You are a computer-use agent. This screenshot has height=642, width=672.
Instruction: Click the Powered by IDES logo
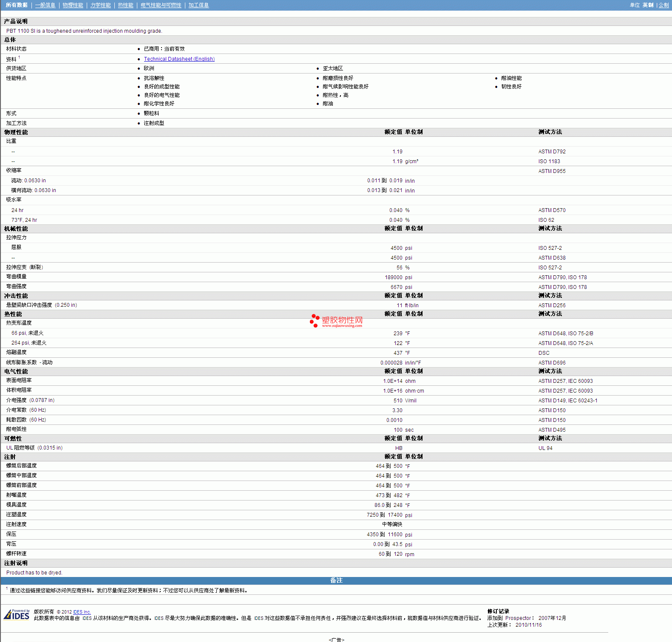[x=17, y=615]
